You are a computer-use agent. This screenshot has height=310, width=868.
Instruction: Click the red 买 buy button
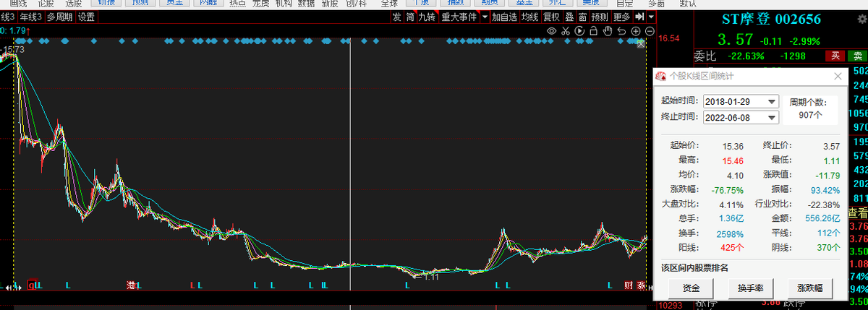click(835, 56)
